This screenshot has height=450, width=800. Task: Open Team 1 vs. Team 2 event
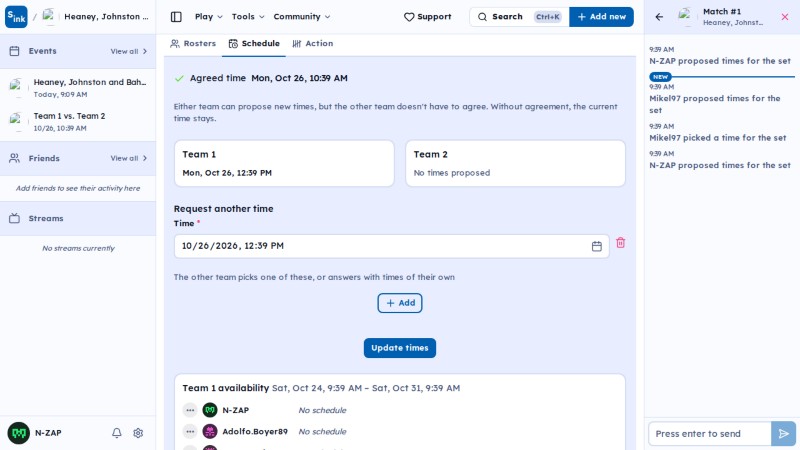point(78,121)
